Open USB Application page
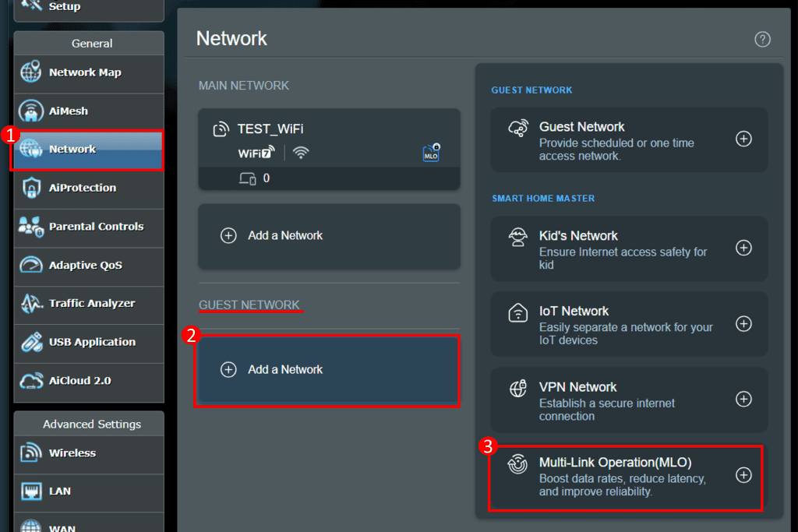 [x=89, y=342]
